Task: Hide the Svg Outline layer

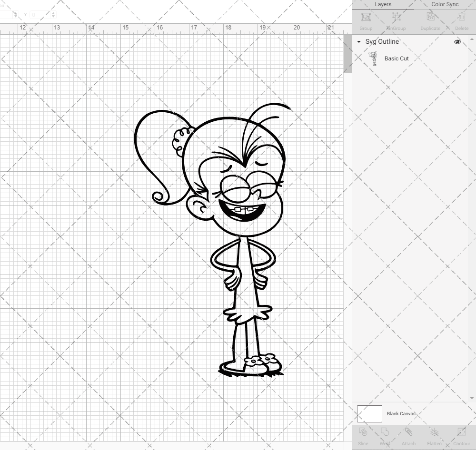Action: (x=457, y=42)
